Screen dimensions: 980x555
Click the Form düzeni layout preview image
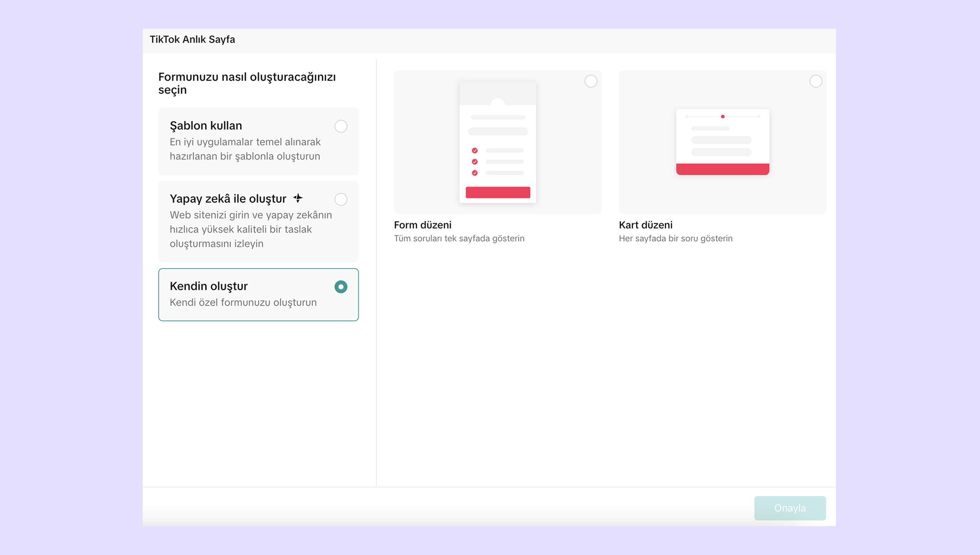click(498, 142)
